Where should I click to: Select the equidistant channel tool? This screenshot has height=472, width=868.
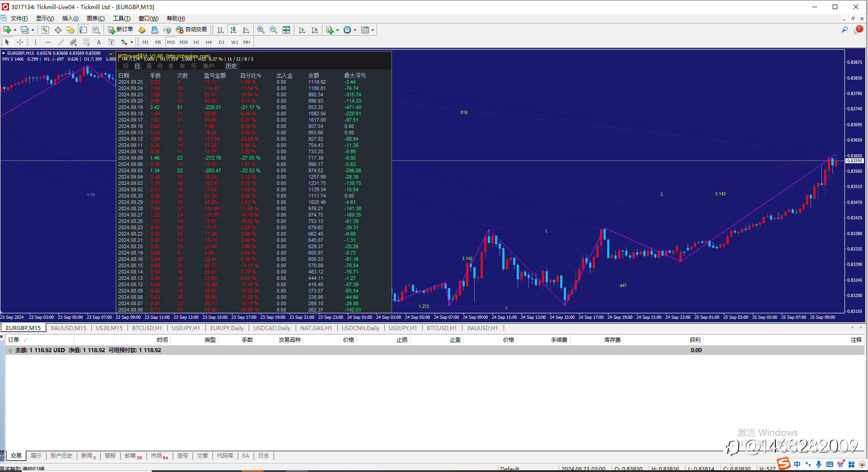point(74,42)
